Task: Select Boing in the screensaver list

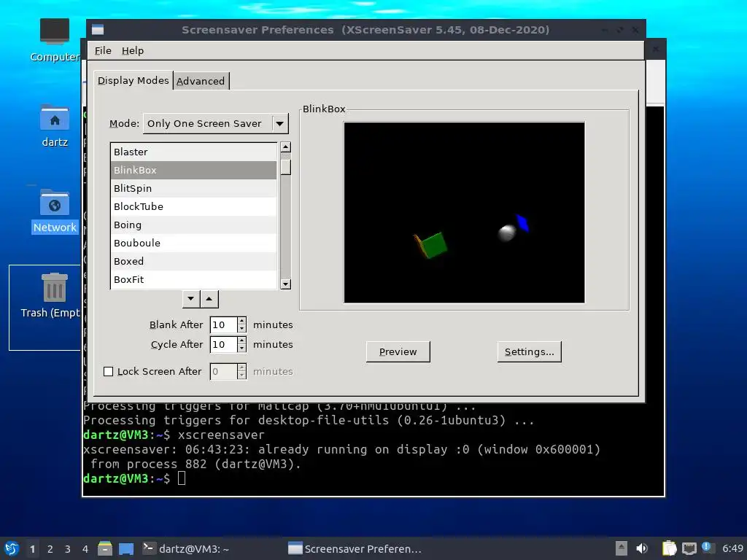Action: coord(193,225)
